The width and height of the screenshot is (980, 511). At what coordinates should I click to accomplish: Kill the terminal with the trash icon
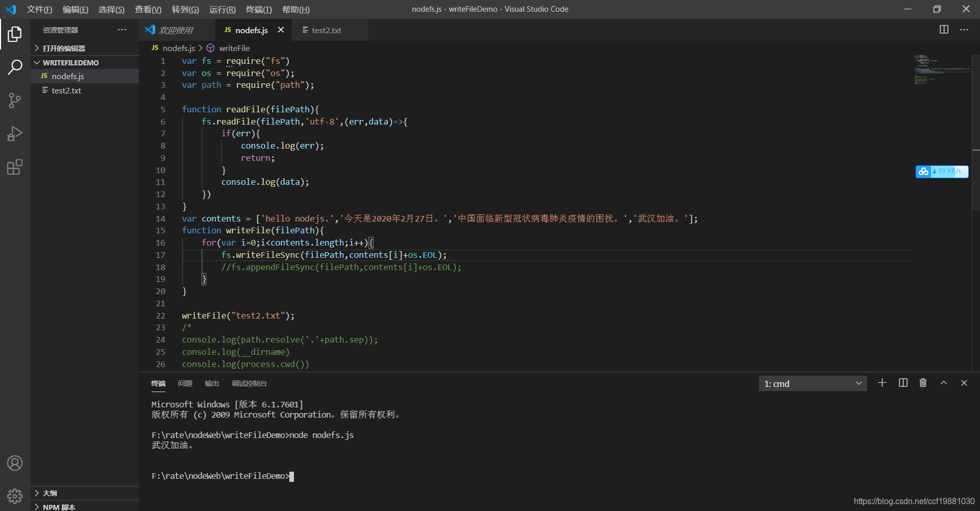923,383
